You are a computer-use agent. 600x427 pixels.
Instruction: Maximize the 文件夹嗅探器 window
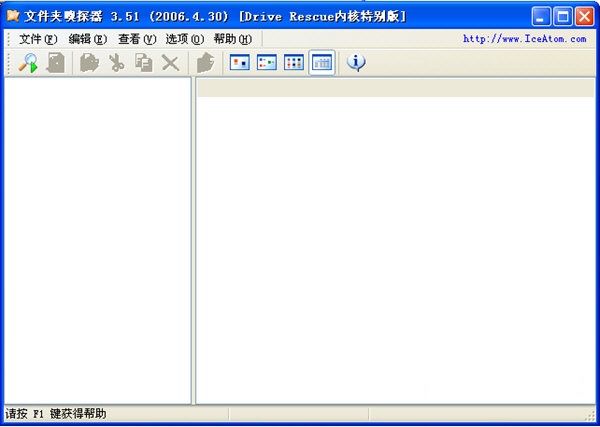(563, 17)
